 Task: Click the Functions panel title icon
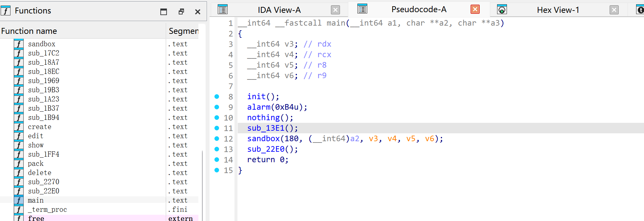coord(6,11)
